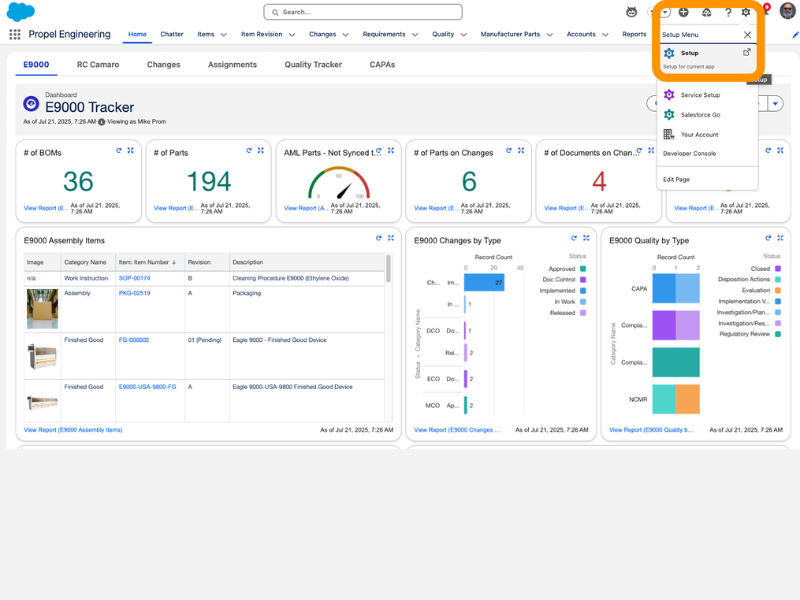Click the Evaluation orange legend swatch
800x600 pixels.
(x=778, y=290)
